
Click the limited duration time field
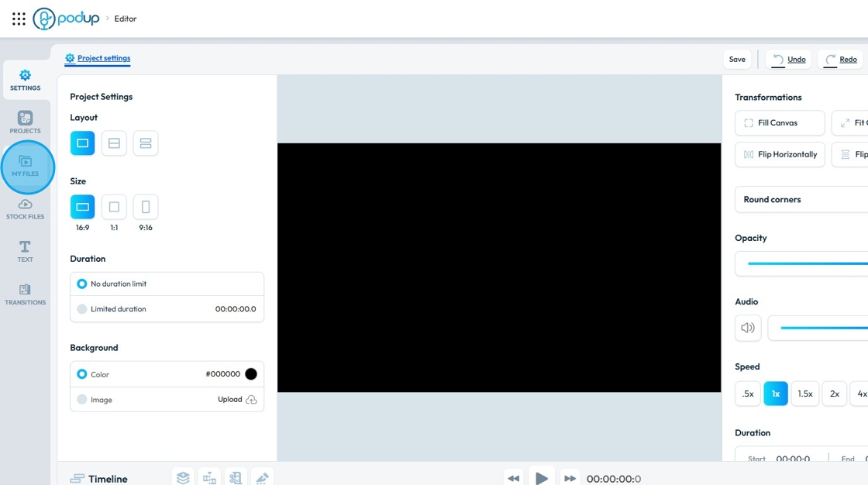click(236, 309)
